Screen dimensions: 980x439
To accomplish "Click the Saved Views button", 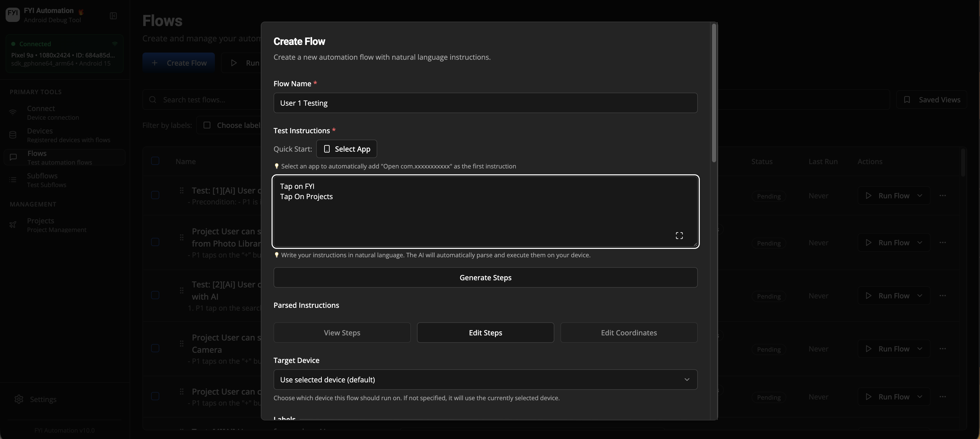I will (x=931, y=100).
